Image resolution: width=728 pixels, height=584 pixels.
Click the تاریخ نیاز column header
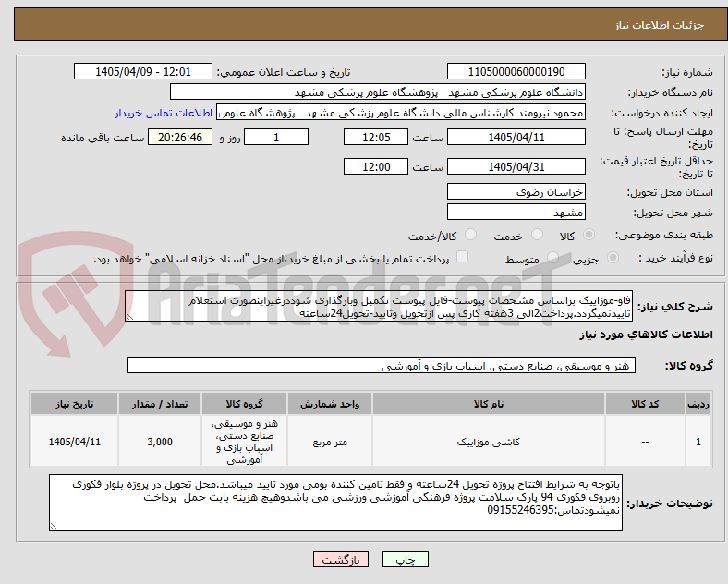click(x=74, y=404)
